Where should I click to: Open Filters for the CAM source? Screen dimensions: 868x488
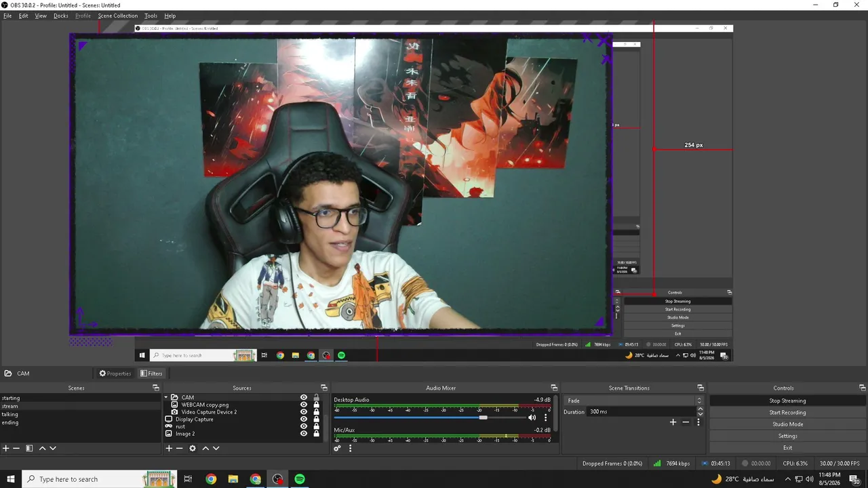[x=151, y=373]
